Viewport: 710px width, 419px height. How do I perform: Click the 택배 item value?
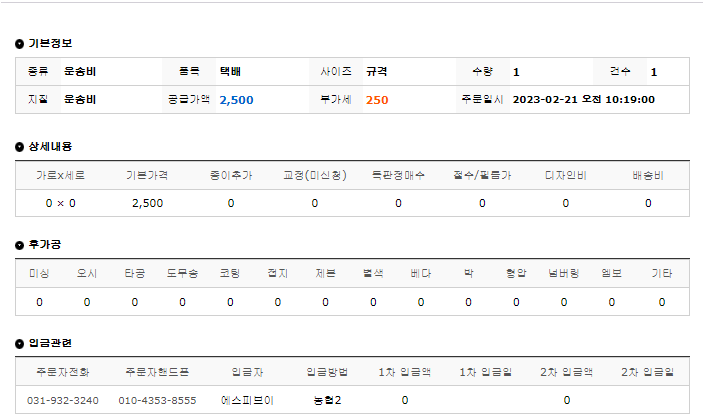click(230, 72)
